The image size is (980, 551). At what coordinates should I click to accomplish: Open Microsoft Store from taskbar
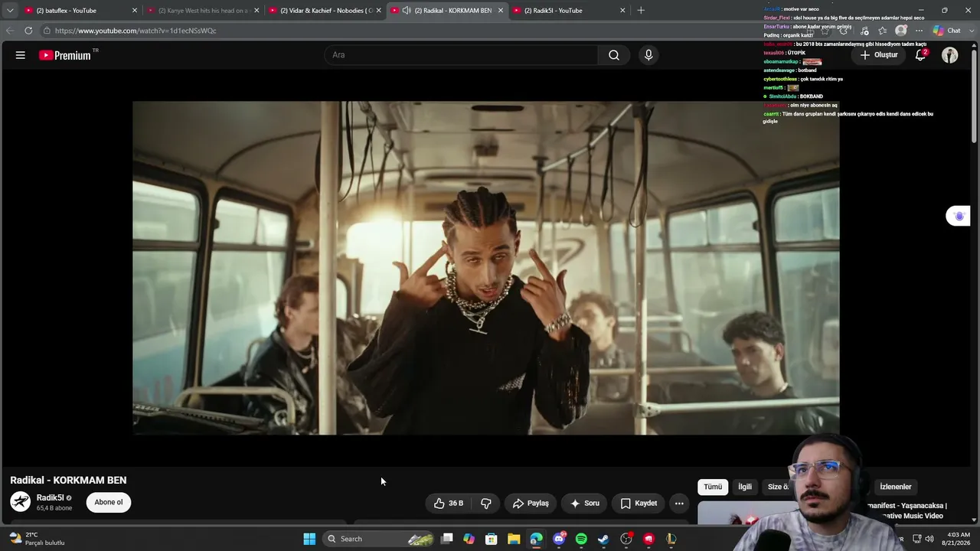click(492, 539)
